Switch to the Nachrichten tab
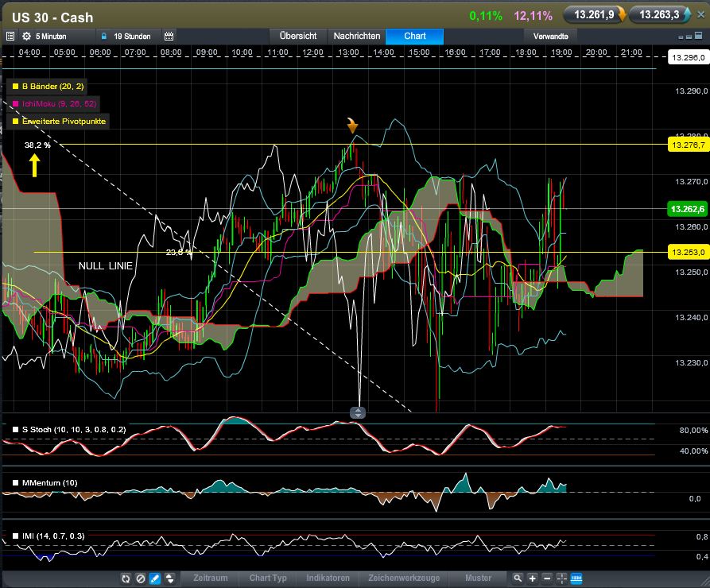 tap(357, 37)
